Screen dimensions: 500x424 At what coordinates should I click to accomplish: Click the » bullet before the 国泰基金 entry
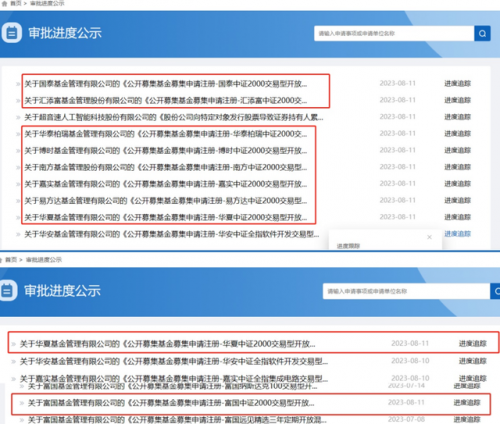tap(18, 84)
